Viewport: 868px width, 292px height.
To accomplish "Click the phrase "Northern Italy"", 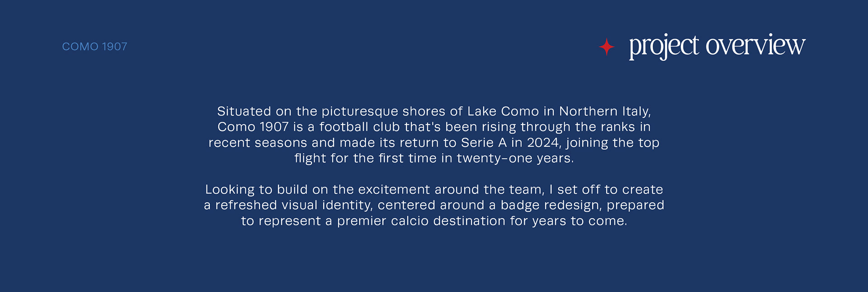I will point(604,111).
